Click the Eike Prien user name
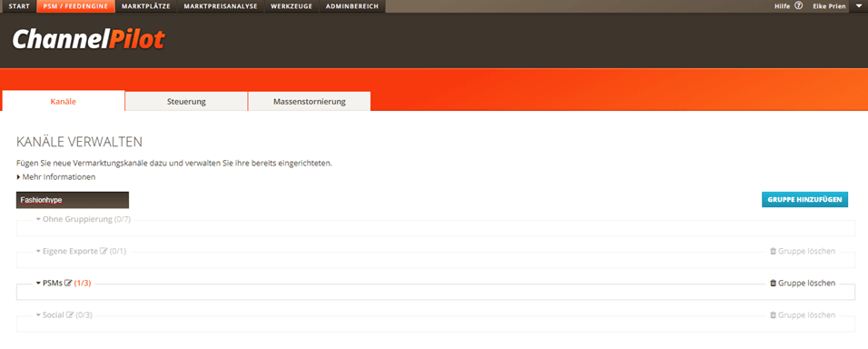Image resolution: width=868 pixels, height=349 pixels. [x=829, y=6]
